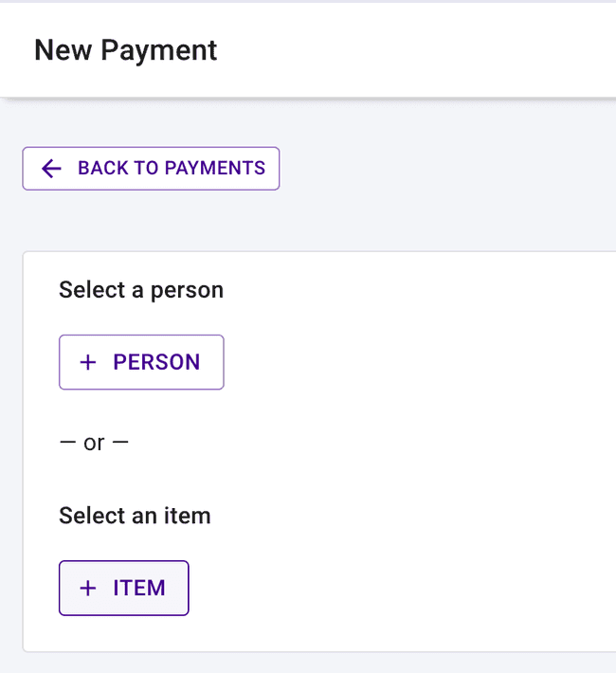Screen dimensions: 616x673
Task: Click the ITEM text on the button
Action: (139, 588)
